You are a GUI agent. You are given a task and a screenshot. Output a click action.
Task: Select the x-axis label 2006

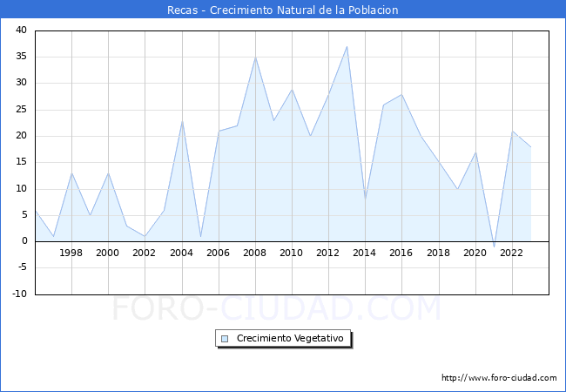218,253
